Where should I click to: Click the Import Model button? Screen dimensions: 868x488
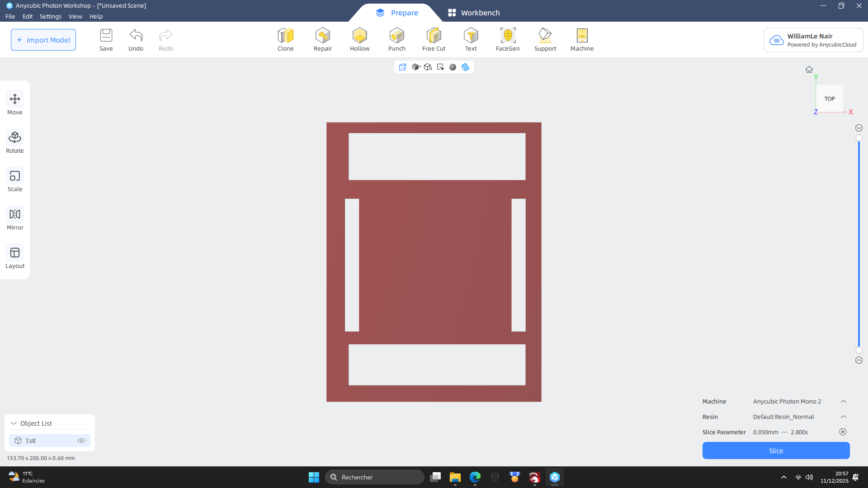(43, 40)
